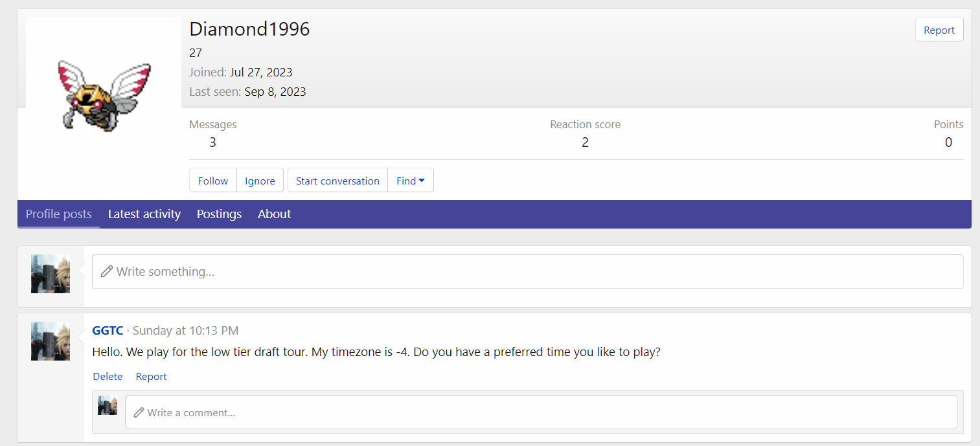Open the GGTC username link

click(x=108, y=331)
